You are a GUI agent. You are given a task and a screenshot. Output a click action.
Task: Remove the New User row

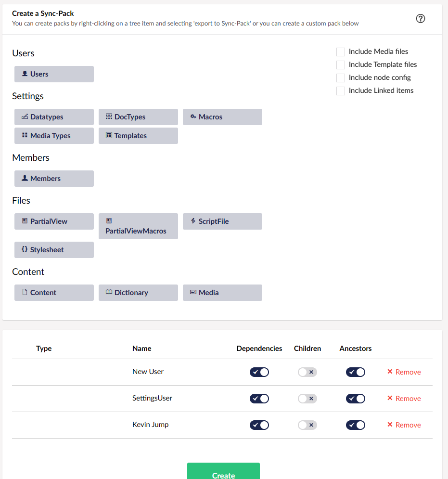pos(404,372)
